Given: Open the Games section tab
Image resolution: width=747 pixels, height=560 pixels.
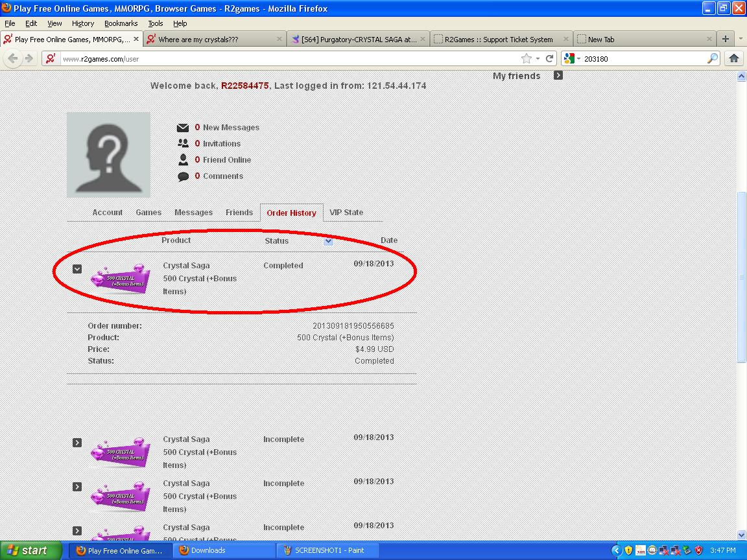Looking at the screenshot, I should tap(148, 213).
